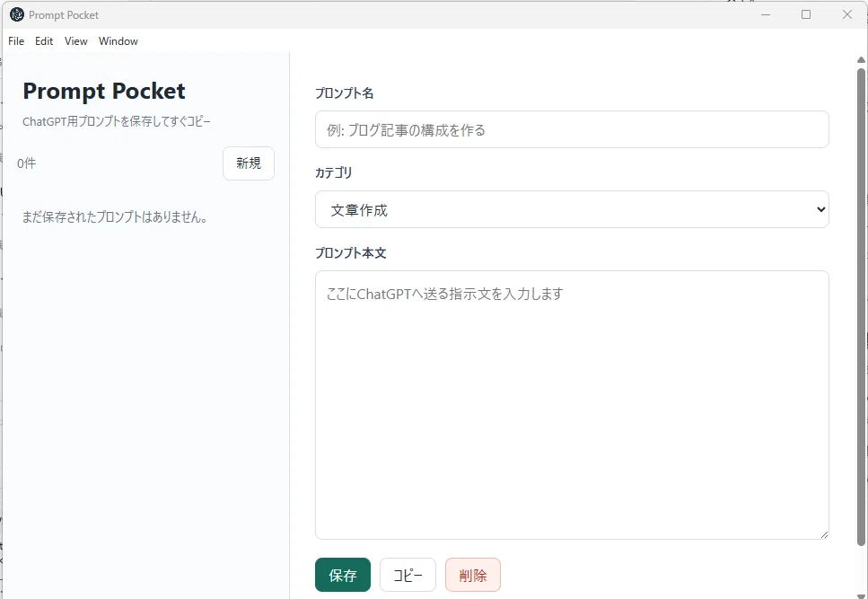Click the プロンプト名 input field
This screenshot has height=599, width=868.
pos(572,129)
